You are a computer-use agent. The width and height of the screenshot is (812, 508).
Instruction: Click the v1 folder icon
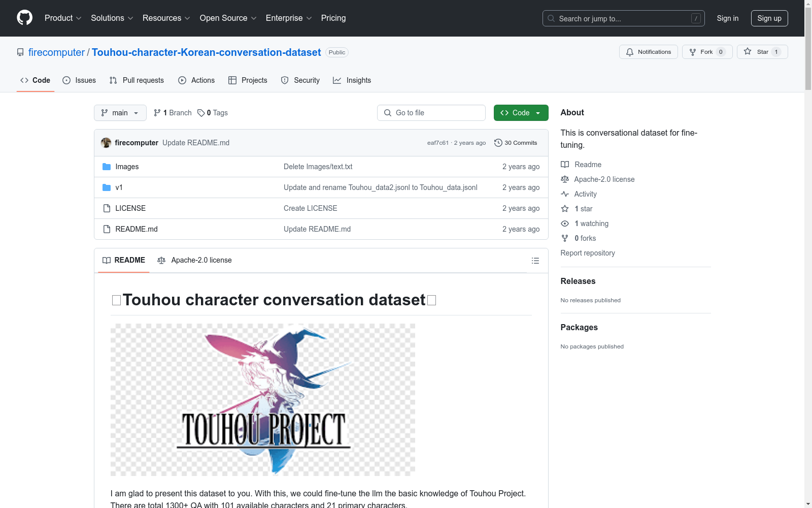(107, 187)
